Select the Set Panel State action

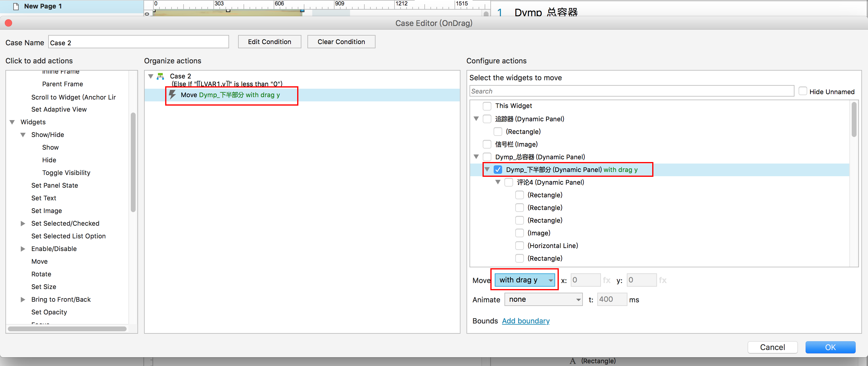tap(55, 185)
